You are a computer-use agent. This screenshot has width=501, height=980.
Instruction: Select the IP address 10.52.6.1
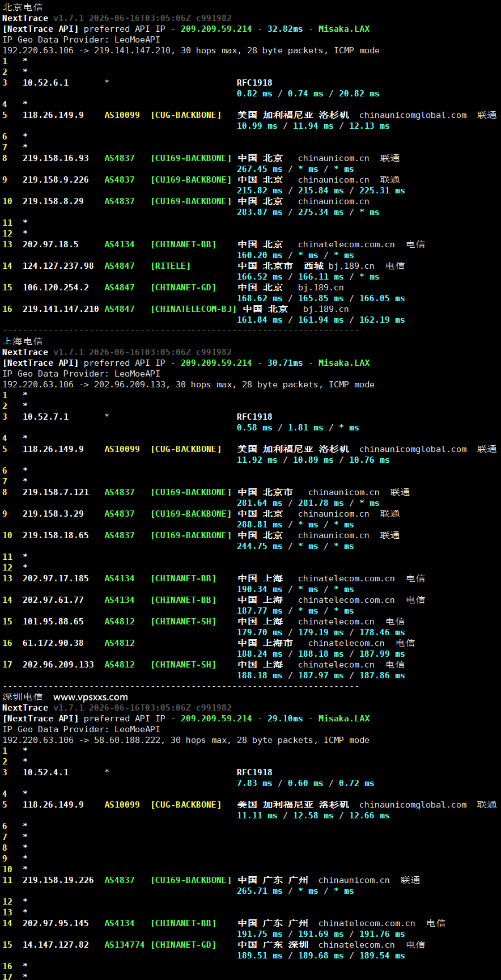[45, 83]
